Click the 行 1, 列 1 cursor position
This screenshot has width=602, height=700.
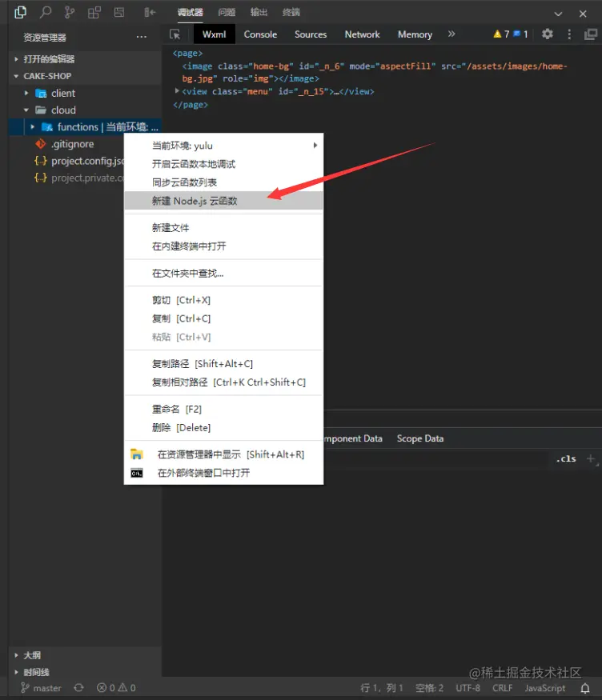point(382,688)
